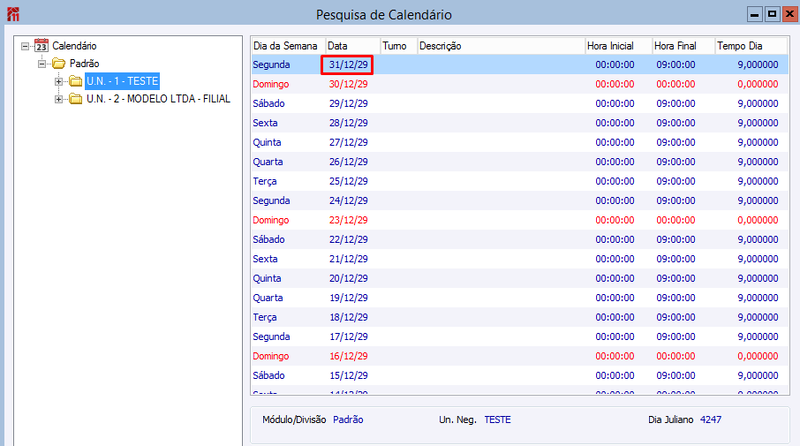Click the date 26/12/29
This screenshot has width=800, height=446.
(348, 162)
